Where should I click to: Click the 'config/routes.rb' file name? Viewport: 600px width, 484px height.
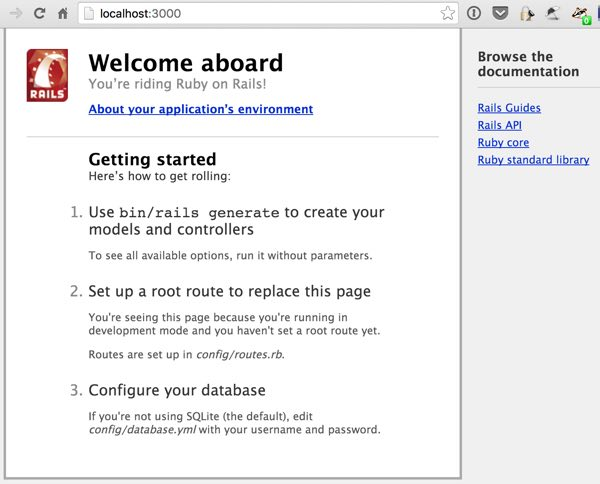(x=240, y=355)
